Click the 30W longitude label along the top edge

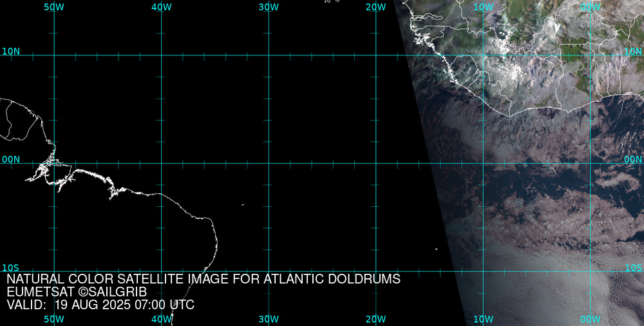(x=269, y=7)
